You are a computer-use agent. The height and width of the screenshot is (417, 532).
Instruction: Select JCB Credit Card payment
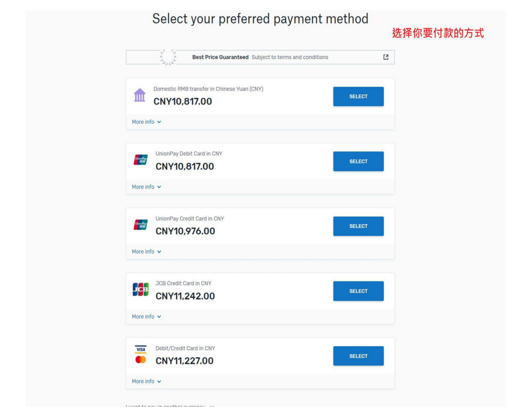tap(358, 291)
